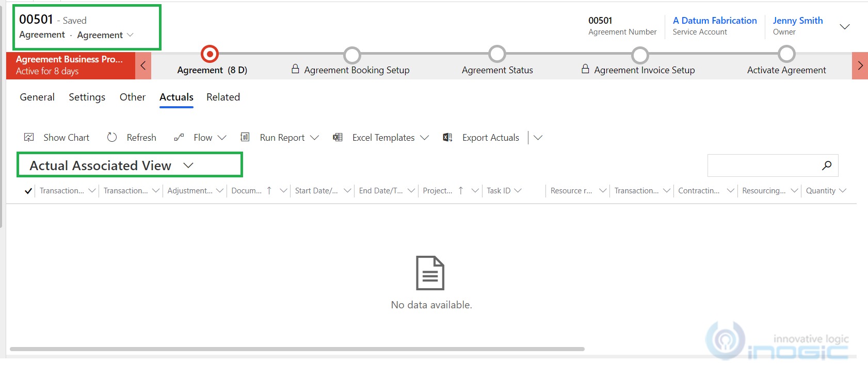Click the lock icon on Agreement Invoice Setup
The height and width of the screenshot is (380, 868).
click(585, 69)
